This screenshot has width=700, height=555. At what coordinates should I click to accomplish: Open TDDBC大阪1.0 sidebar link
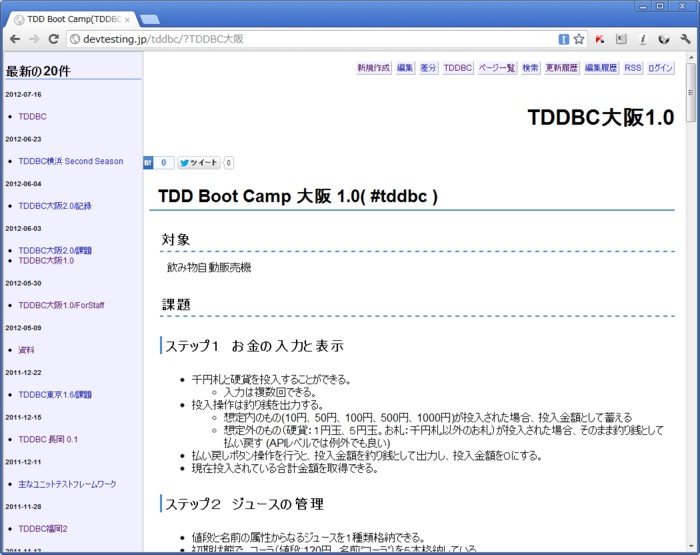click(x=46, y=261)
